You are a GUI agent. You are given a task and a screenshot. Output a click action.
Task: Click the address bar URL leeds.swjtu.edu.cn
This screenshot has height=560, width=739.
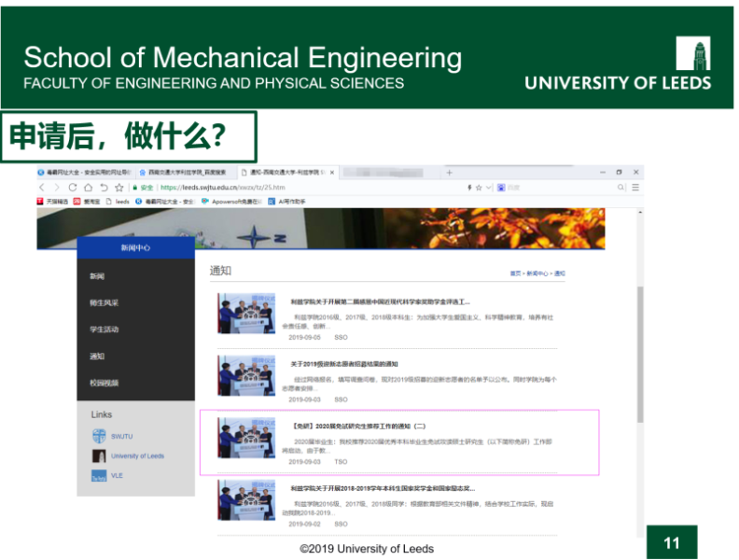click(x=222, y=188)
